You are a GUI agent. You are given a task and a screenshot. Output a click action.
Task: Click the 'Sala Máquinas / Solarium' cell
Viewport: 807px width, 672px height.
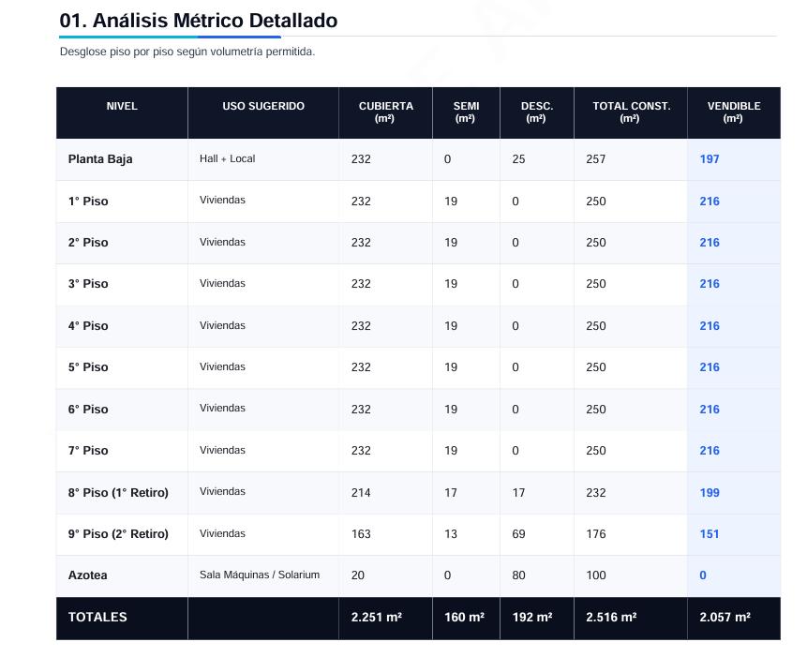pos(260,575)
